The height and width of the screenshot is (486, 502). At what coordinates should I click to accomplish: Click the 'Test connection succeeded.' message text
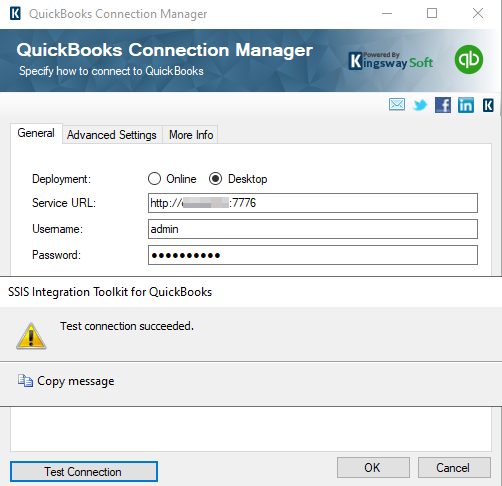pyautogui.click(x=127, y=326)
